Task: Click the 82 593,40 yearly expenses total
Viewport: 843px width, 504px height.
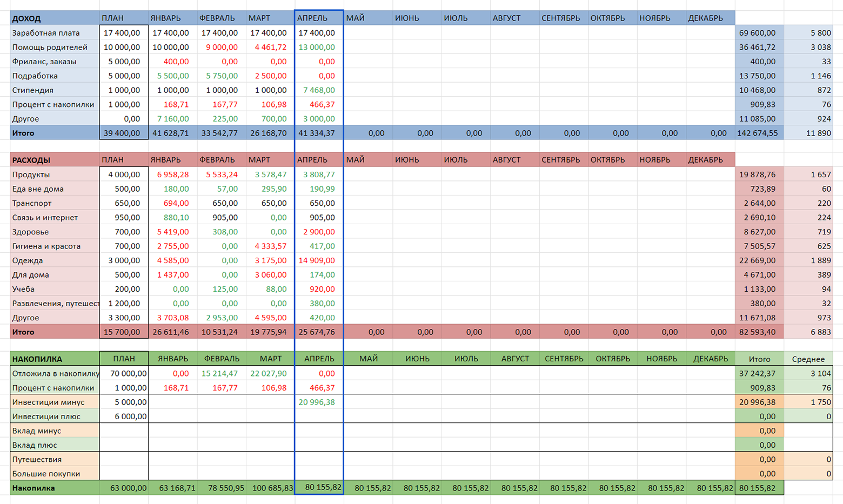Action: click(x=759, y=332)
